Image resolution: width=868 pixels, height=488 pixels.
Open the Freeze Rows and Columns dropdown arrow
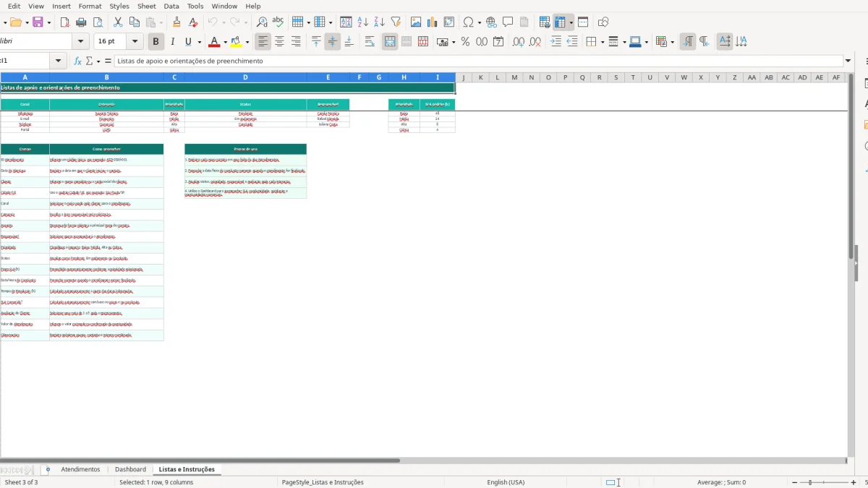(x=571, y=22)
